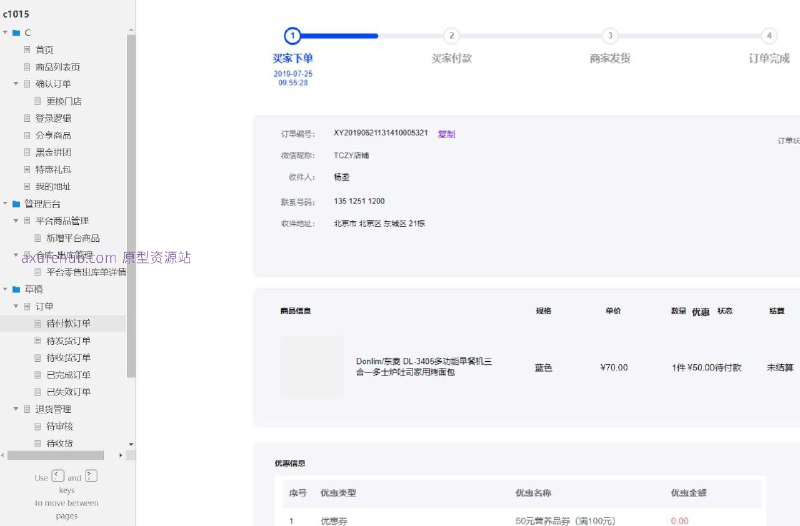Viewport: 800px width, 526px height.
Task: Click step 1 circle 买家下单
Action: click(x=292, y=36)
